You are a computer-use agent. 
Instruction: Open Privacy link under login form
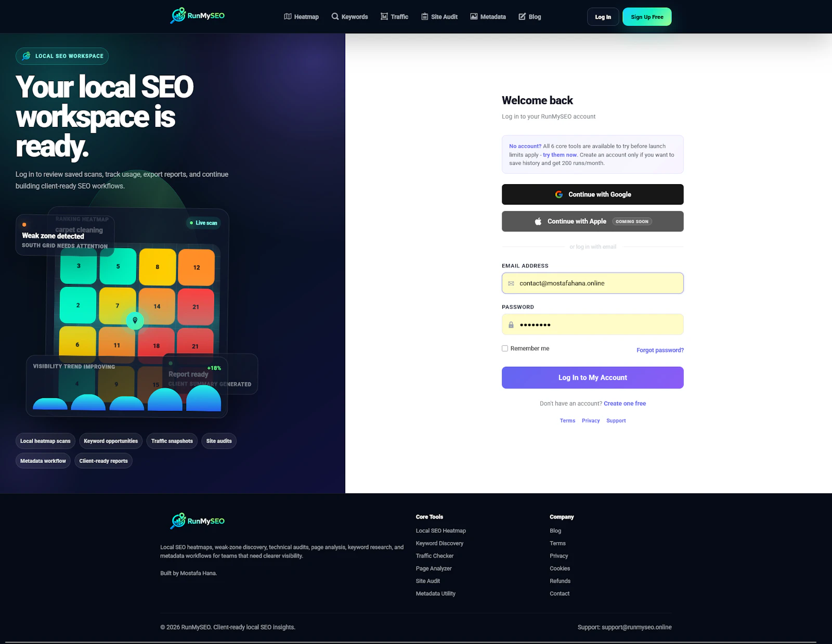[591, 421]
